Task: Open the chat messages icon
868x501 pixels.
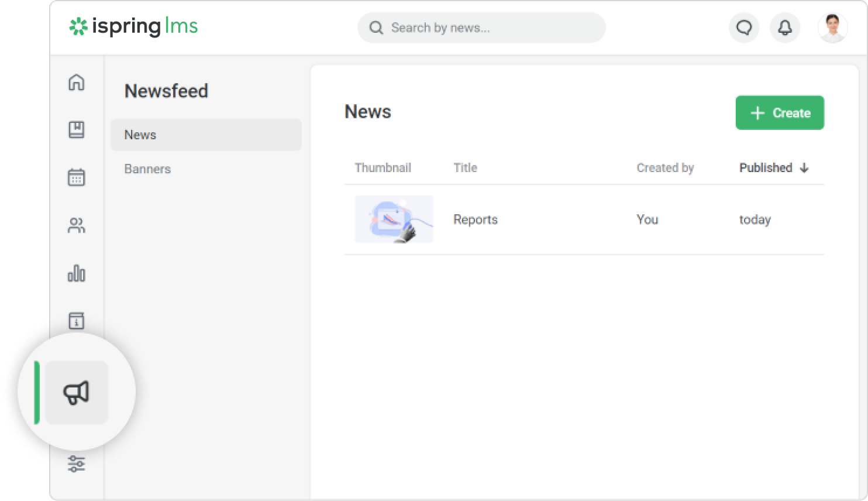Action: point(744,28)
